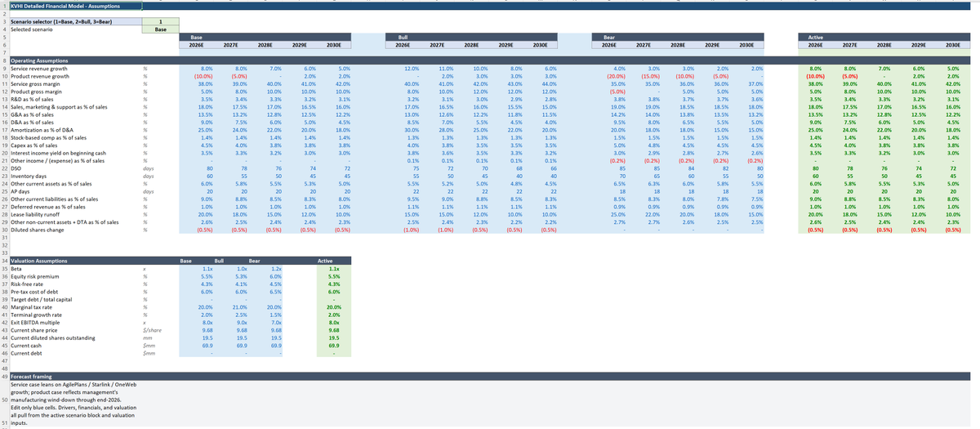
Task: Select the 'Equity risk premium' row label
Action: [x=33, y=275]
